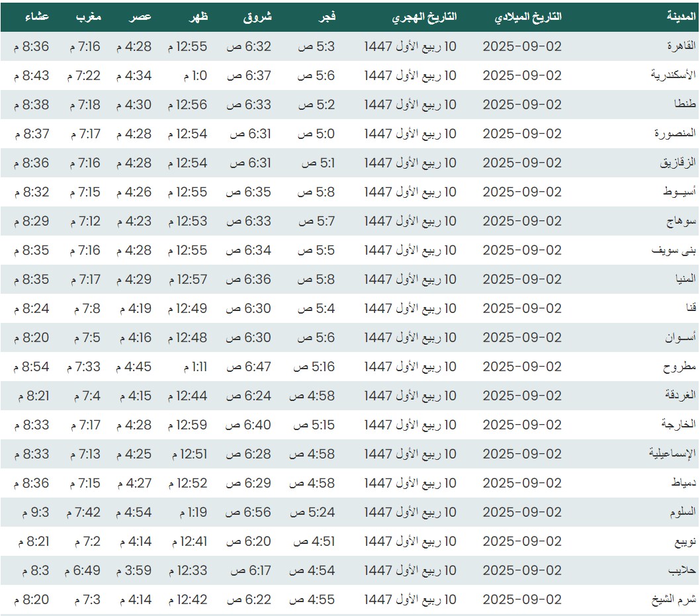Click the ظهر column header
The image size is (700, 616).
point(198,17)
